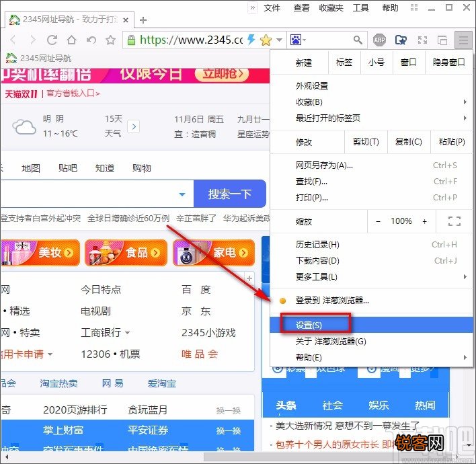Select 网页另存为(A)... entry

pos(371,165)
